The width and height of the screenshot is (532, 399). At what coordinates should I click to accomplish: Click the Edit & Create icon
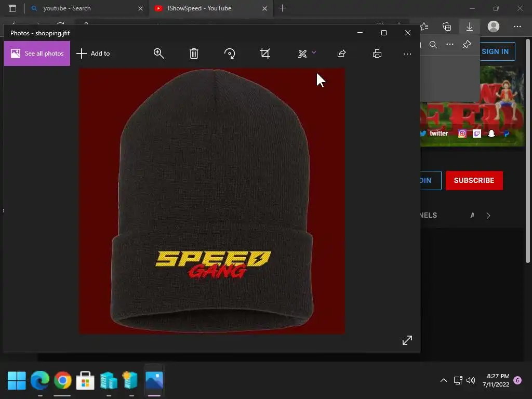click(302, 54)
